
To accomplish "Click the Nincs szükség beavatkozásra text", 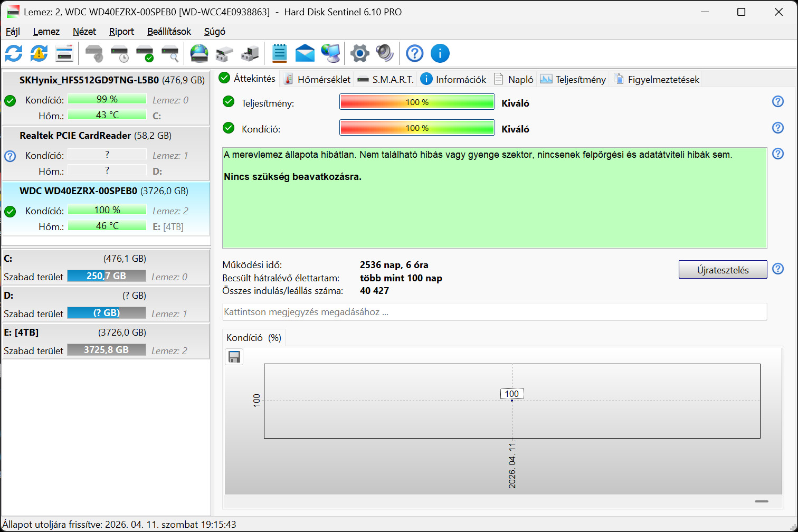I will pyautogui.click(x=293, y=177).
